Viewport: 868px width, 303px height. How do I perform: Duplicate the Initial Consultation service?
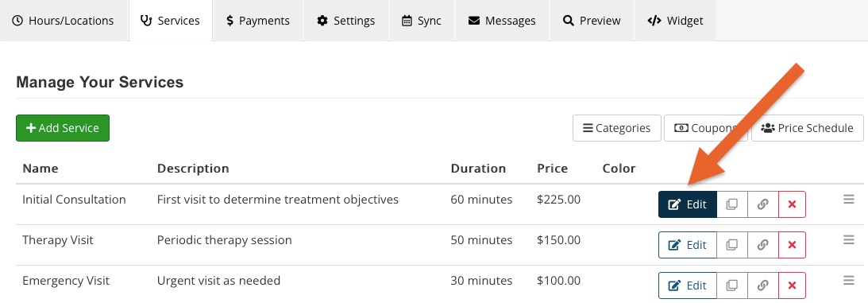click(x=732, y=204)
